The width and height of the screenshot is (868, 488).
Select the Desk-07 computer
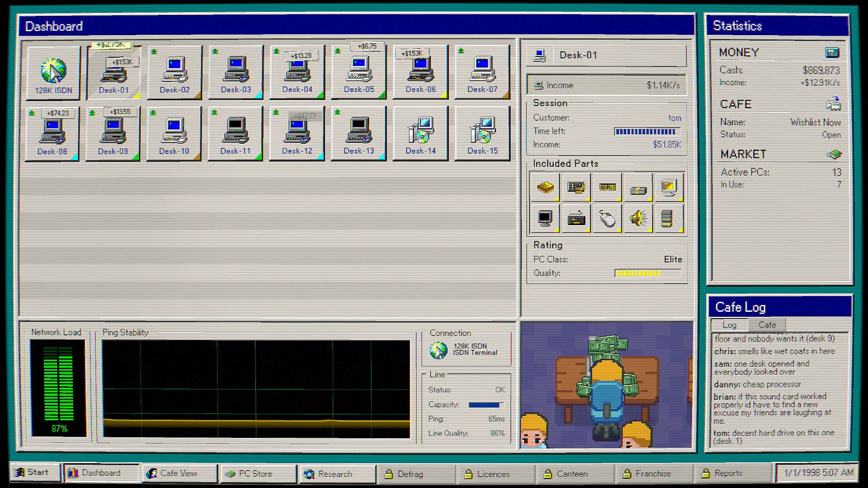pos(482,73)
